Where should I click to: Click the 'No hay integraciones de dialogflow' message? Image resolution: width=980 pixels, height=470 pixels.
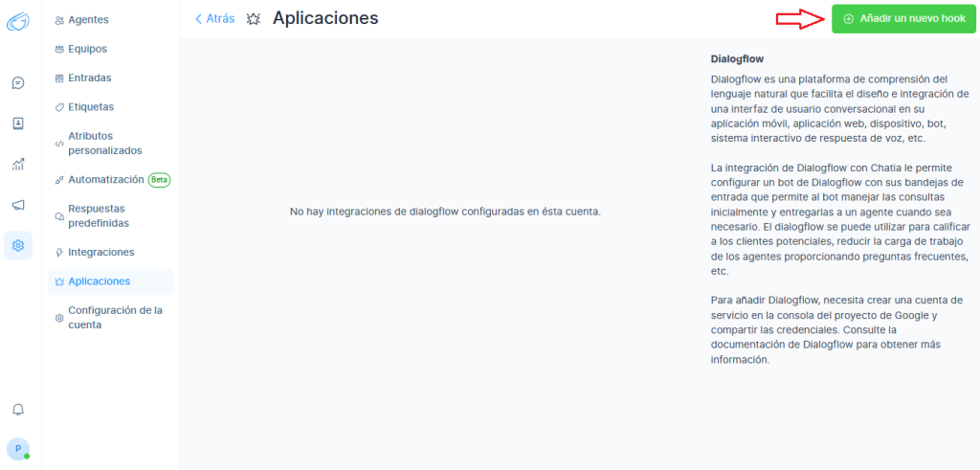446,212
